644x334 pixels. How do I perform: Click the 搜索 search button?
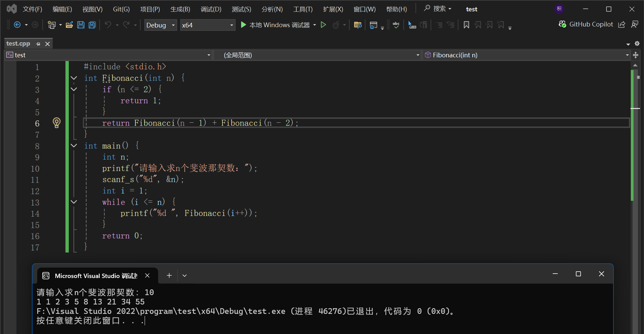(438, 9)
